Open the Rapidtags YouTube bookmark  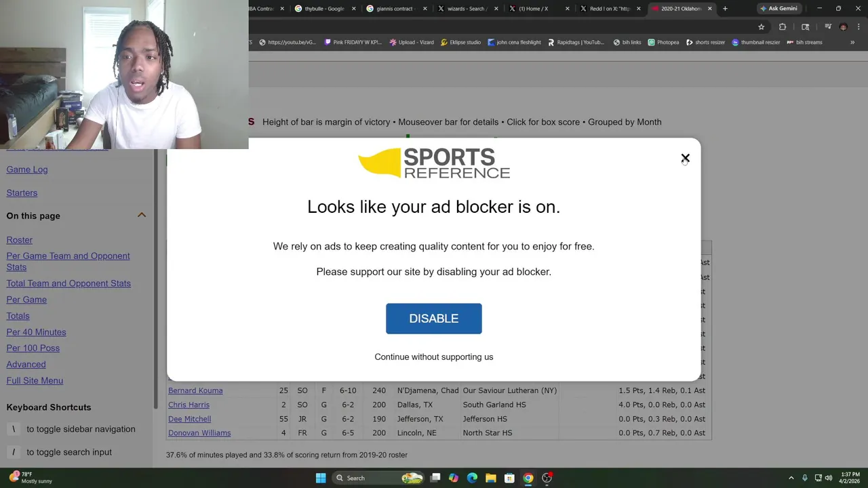[x=576, y=42]
